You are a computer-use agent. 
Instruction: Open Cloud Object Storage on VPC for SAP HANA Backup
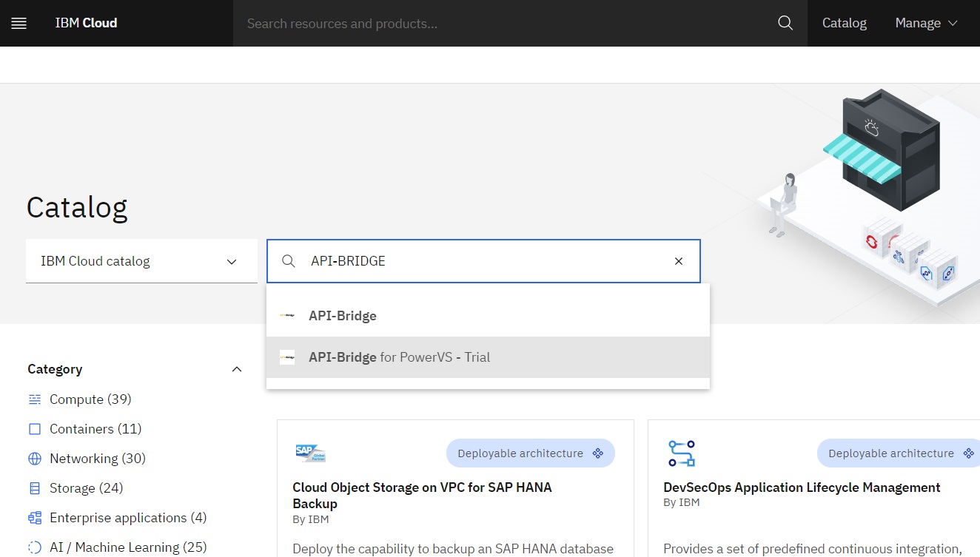422,496
